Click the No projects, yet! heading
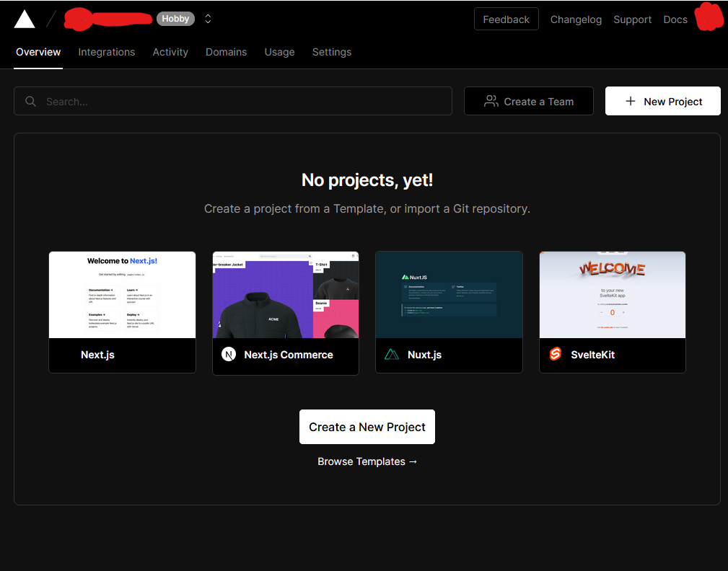This screenshot has width=728, height=571. [x=367, y=180]
